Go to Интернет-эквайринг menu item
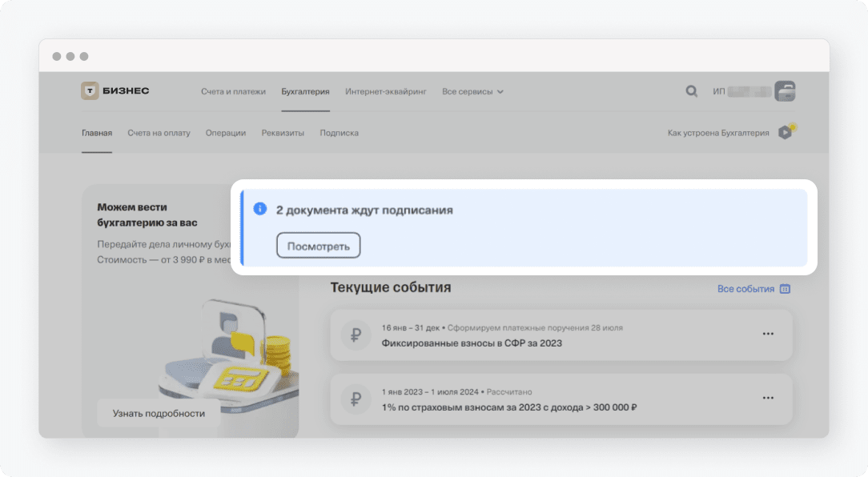This screenshot has height=477, width=868. point(386,92)
